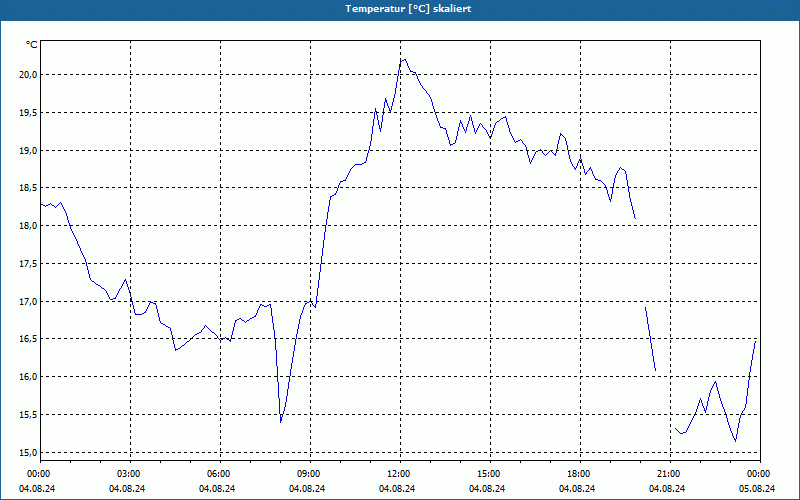Click the 04.08.24 date under 09:00
The image size is (800, 500).
click(x=307, y=489)
